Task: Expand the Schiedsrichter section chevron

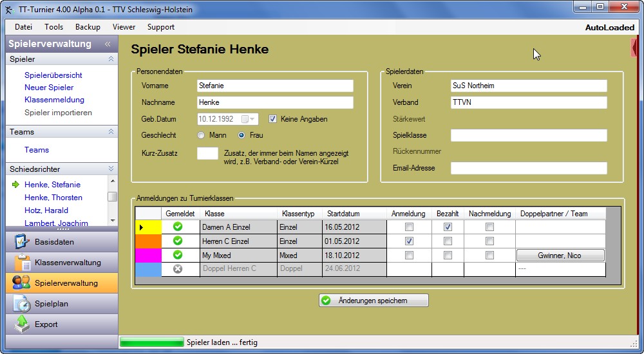Action: [111, 169]
